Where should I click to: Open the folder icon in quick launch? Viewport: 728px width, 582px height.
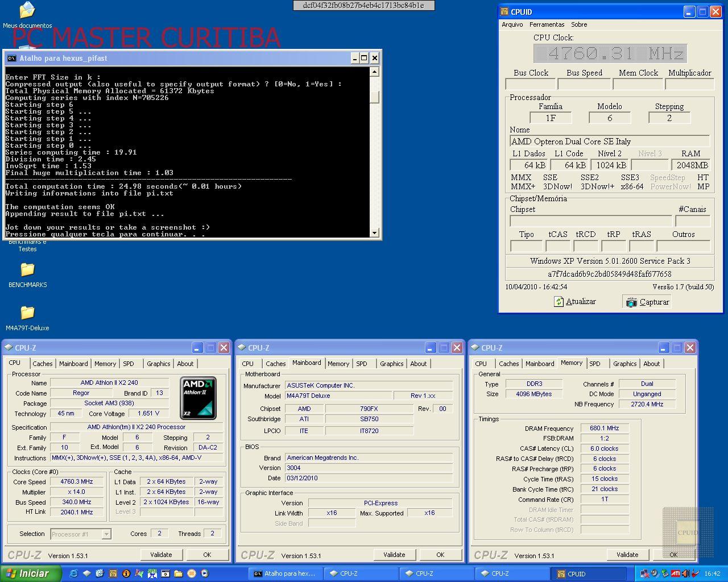[178, 573]
